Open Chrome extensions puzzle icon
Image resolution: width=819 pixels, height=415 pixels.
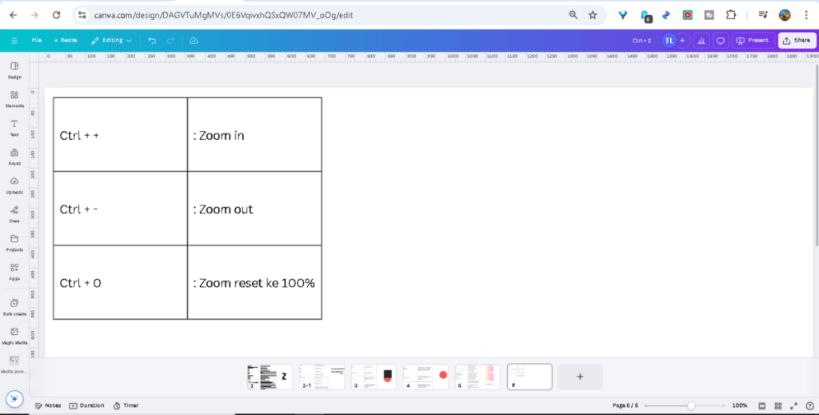pos(731,15)
